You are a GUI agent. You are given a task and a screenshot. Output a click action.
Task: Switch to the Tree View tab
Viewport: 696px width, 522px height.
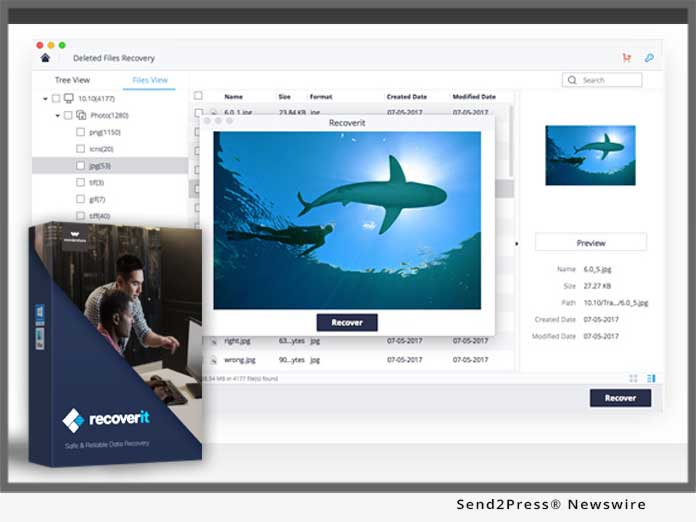pyautogui.click(x=70, y=80)
